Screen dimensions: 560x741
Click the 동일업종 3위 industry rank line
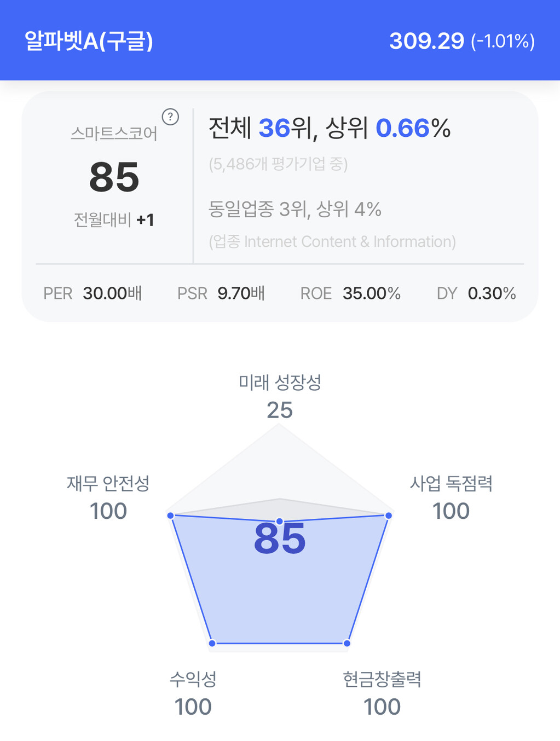(x=295, y=209)
